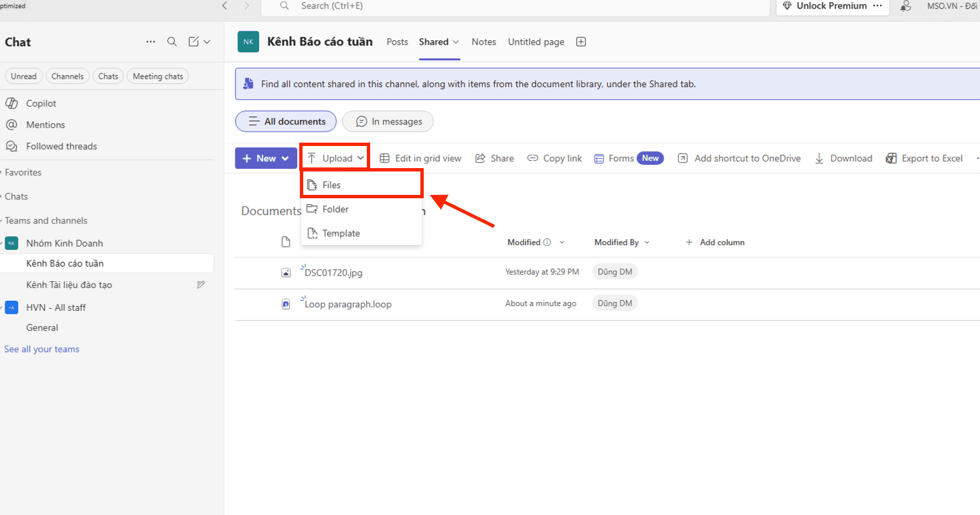Select the In messages filter
980x515 pixels.
click(x=388, y=122)
